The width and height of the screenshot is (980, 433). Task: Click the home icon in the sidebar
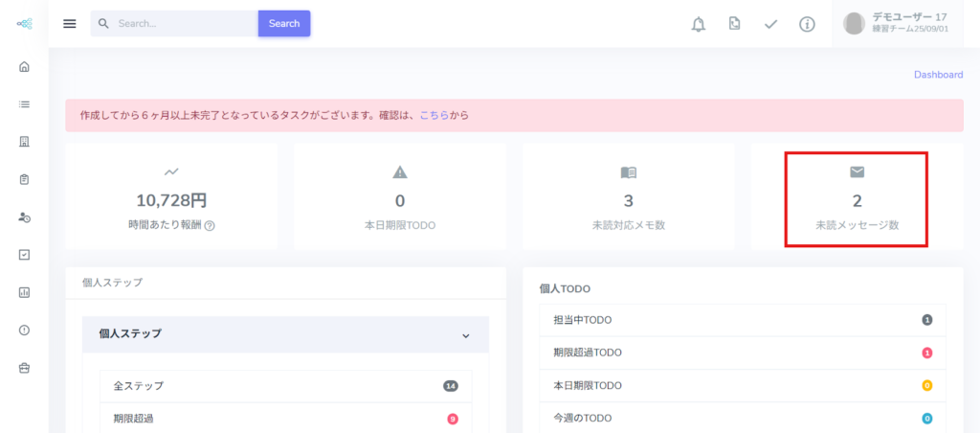(24, 67)
